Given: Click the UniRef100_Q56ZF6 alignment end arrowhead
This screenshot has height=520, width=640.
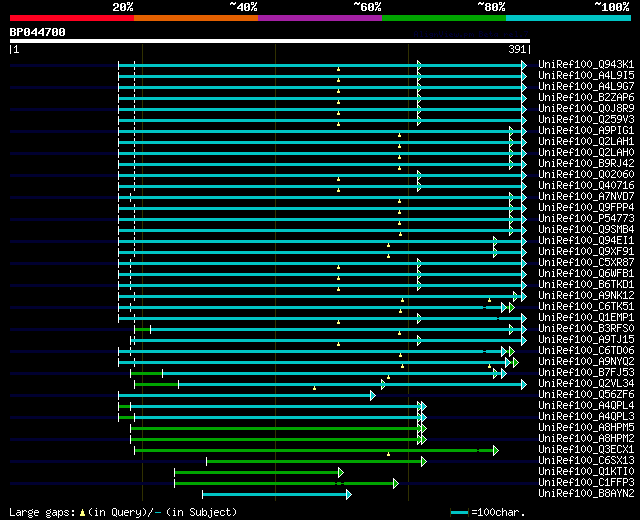Looking at the screenshot, I should click(x=373, y=395).
